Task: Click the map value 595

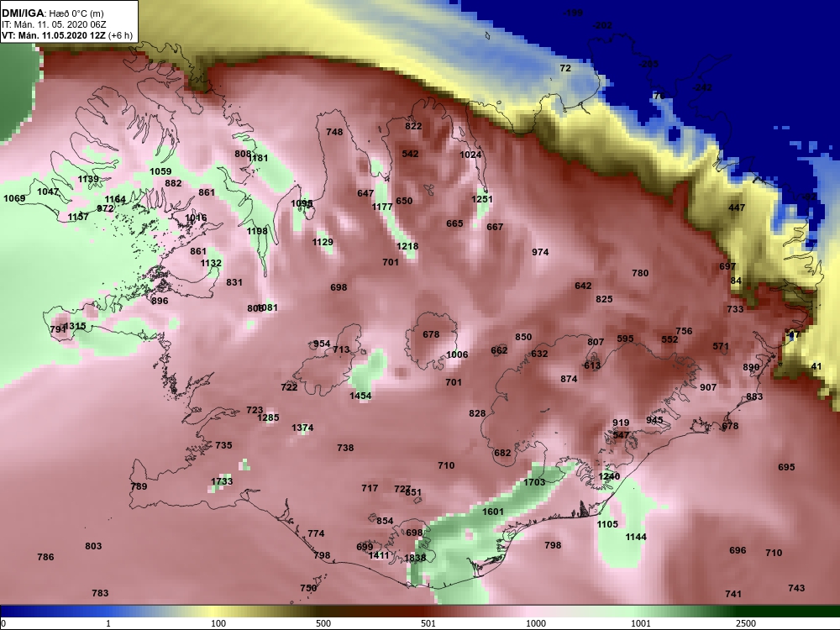Action: click(625, 339)
